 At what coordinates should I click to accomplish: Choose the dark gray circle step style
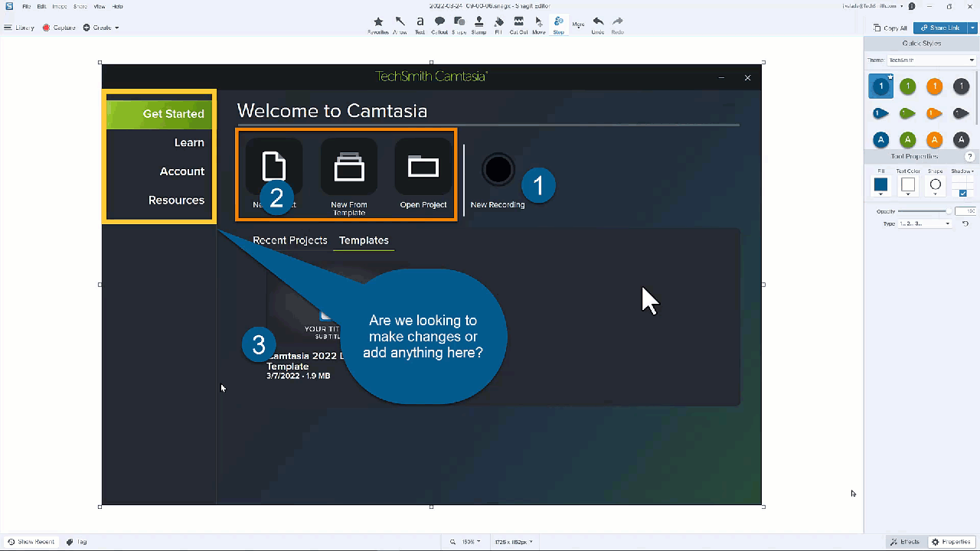click(x=961, y=86)
